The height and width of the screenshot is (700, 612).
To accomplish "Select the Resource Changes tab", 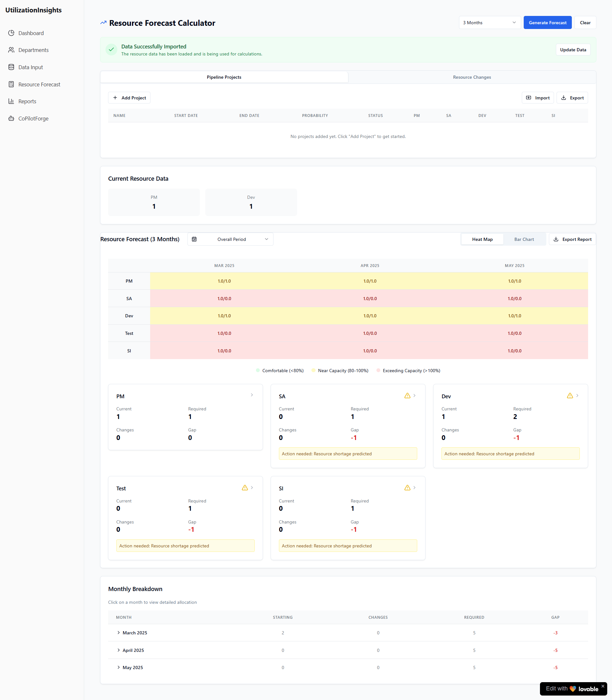I will pyautogui.click(x=472, y=77).
